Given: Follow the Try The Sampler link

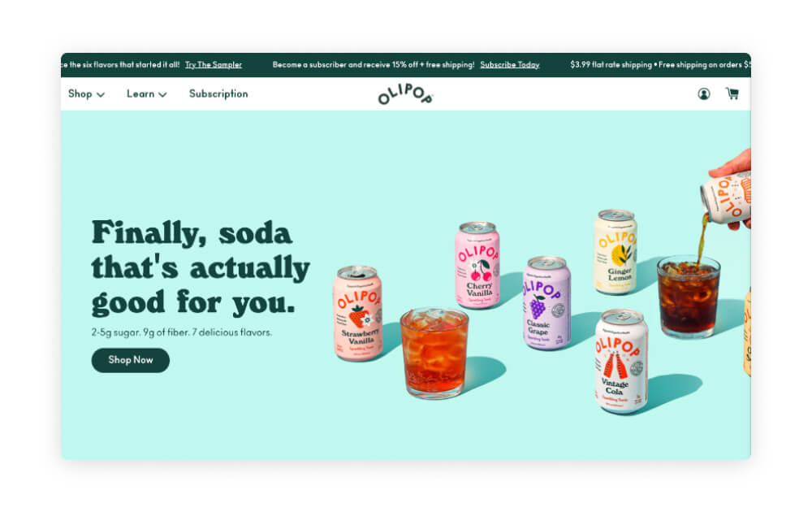Looking at the screenshot, I should pos(214,65).
